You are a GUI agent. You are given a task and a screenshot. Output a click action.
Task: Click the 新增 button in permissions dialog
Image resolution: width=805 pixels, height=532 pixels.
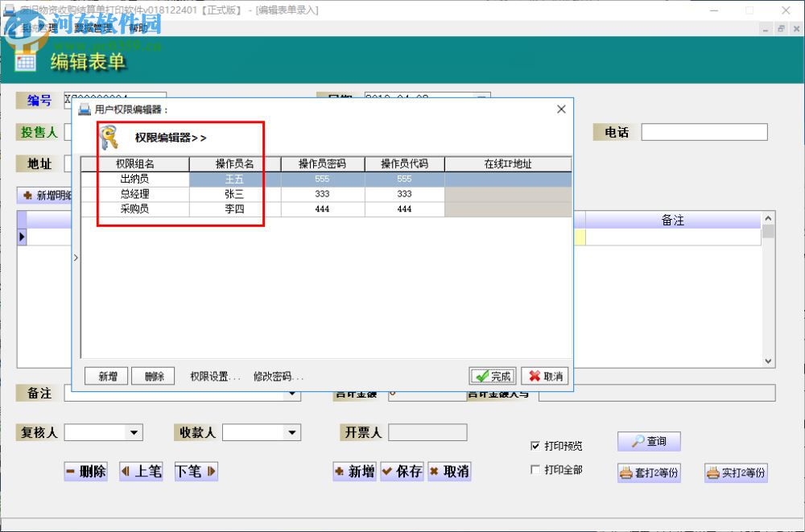click(108, 376)
